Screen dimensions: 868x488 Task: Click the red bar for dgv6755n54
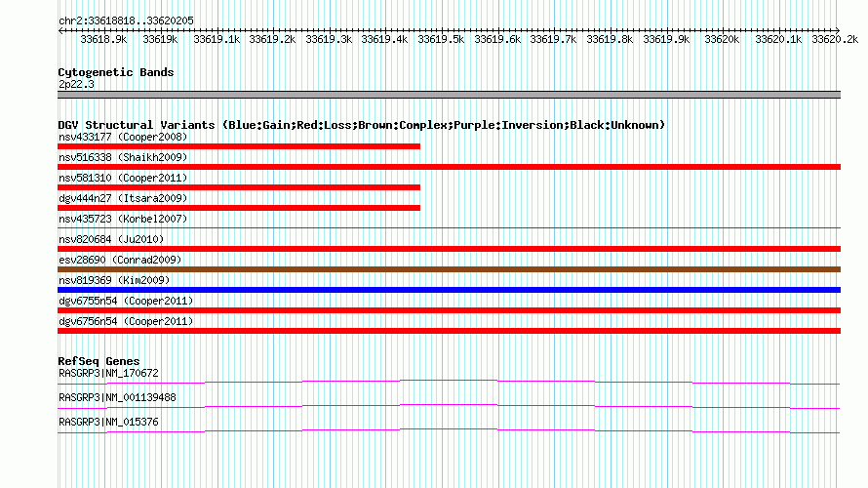click(x=449, y=310)
